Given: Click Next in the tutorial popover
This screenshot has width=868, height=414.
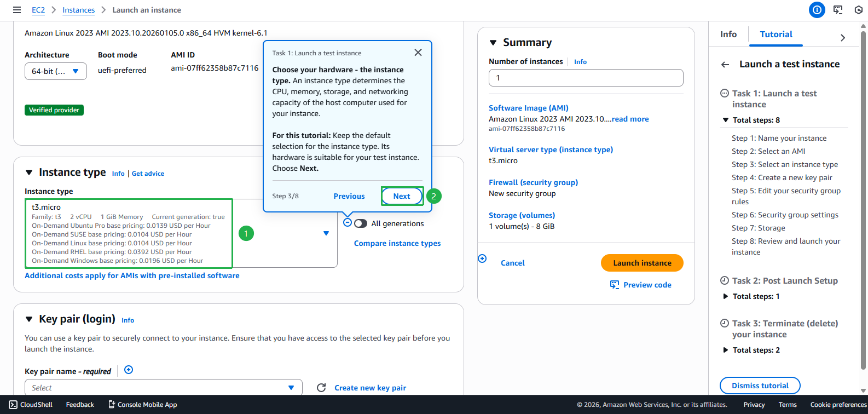Looking at the screenshot, I should [402, 196].
